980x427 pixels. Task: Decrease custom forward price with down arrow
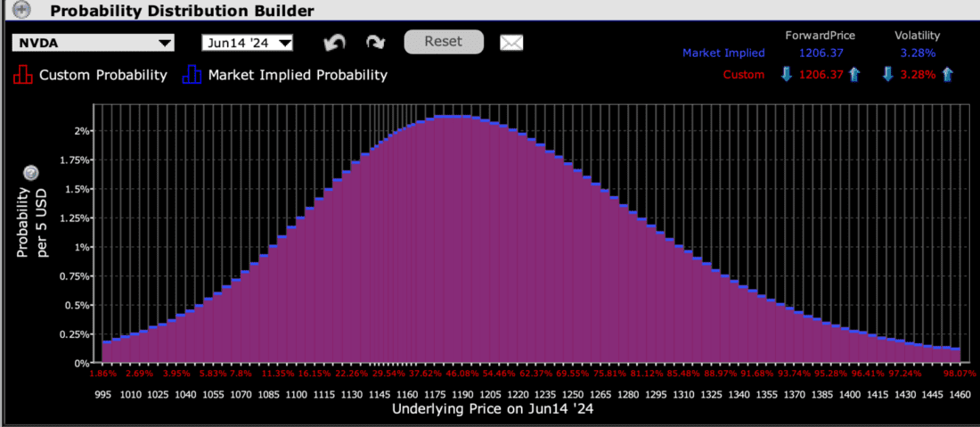coord(787,74)
